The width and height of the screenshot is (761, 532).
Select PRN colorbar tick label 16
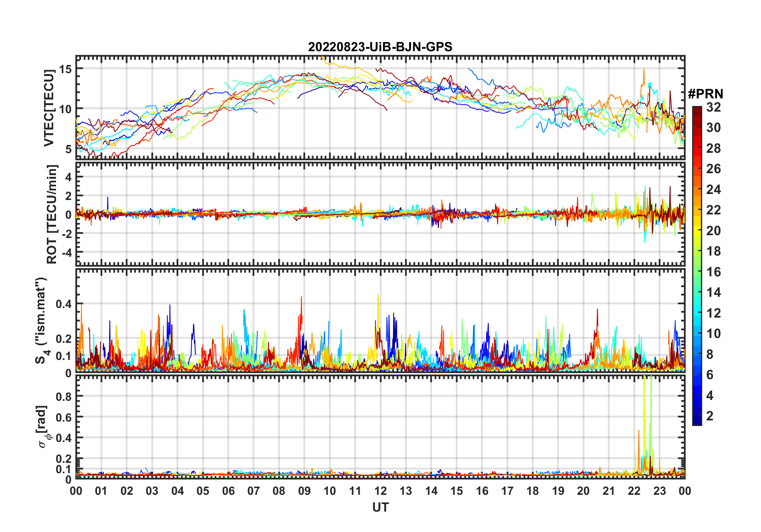pyautogui.click(x=713, y=272)
